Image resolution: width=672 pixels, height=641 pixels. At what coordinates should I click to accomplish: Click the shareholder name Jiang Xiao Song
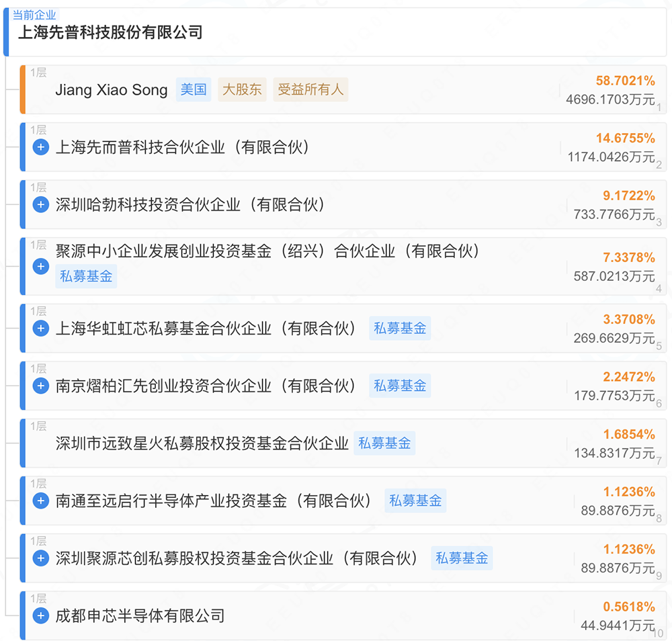(112, 89)
